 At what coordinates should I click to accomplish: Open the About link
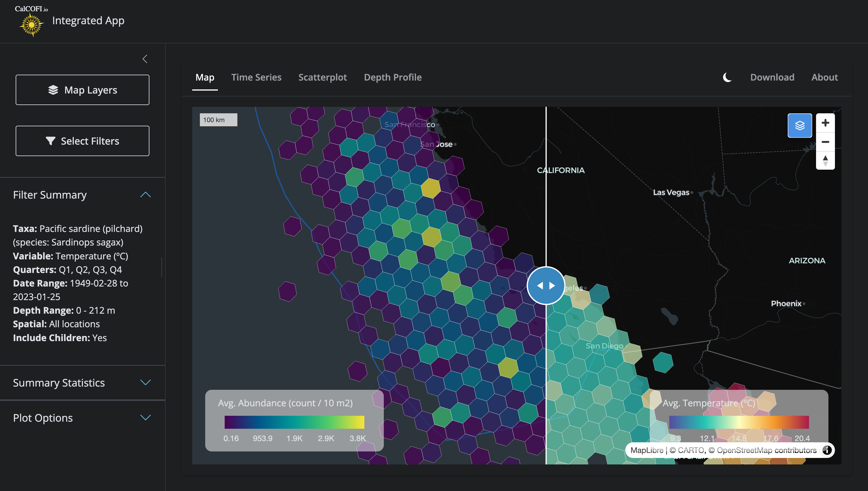click(825, 77)
